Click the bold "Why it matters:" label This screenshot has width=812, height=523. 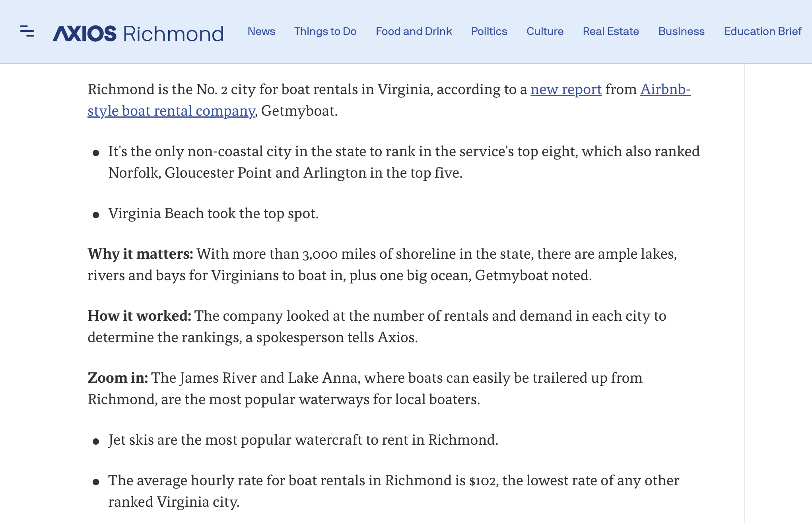pyautogui.click(x=140, y=254)
